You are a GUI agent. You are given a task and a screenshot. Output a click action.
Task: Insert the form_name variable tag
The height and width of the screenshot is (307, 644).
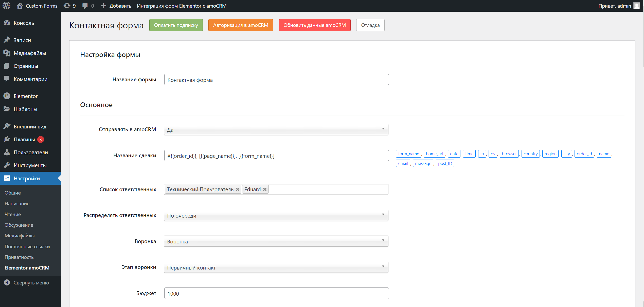(408, 153)
